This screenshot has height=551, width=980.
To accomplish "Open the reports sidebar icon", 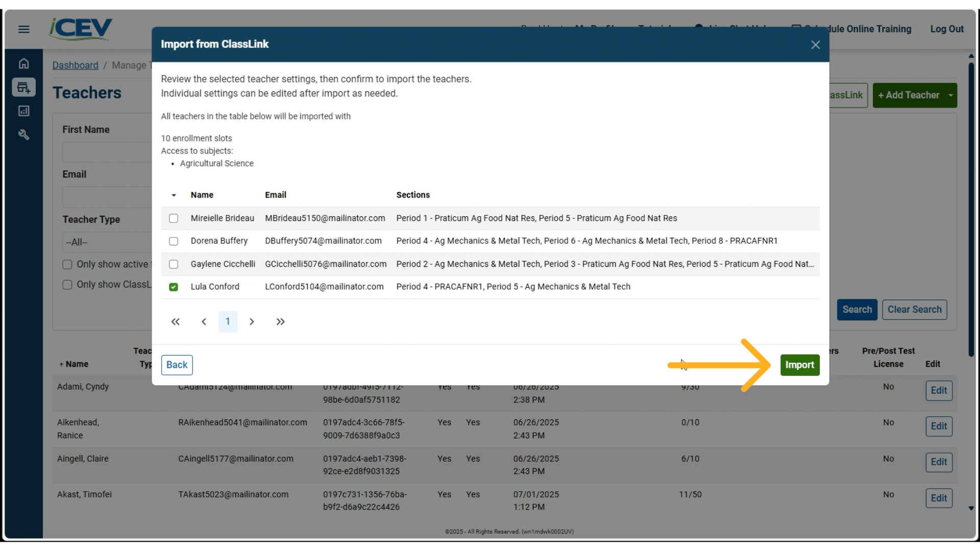I will pyautogui.click(x=23, y=111).
